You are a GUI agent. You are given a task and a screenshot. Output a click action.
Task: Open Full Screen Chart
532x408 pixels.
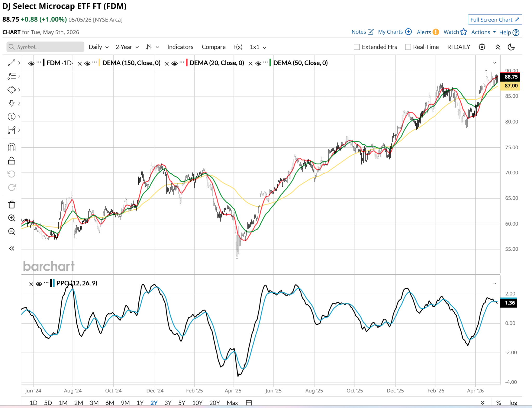495,20
